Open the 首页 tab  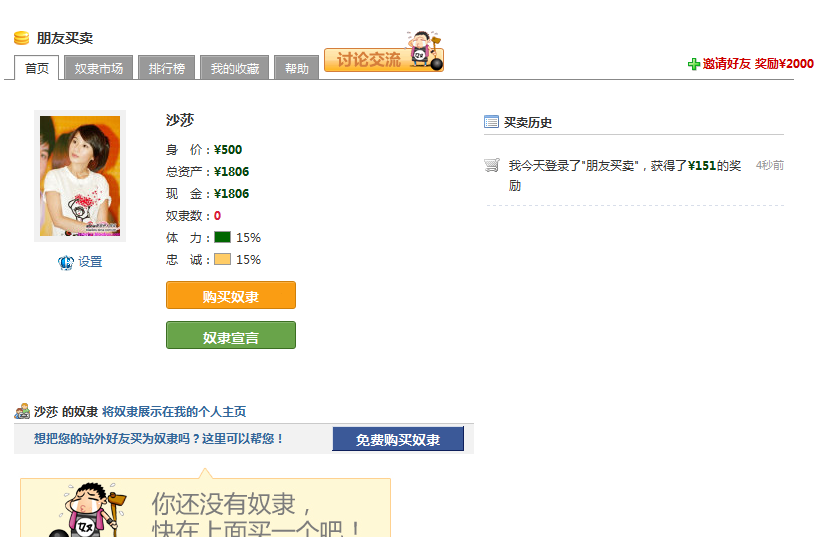point(36,68)
